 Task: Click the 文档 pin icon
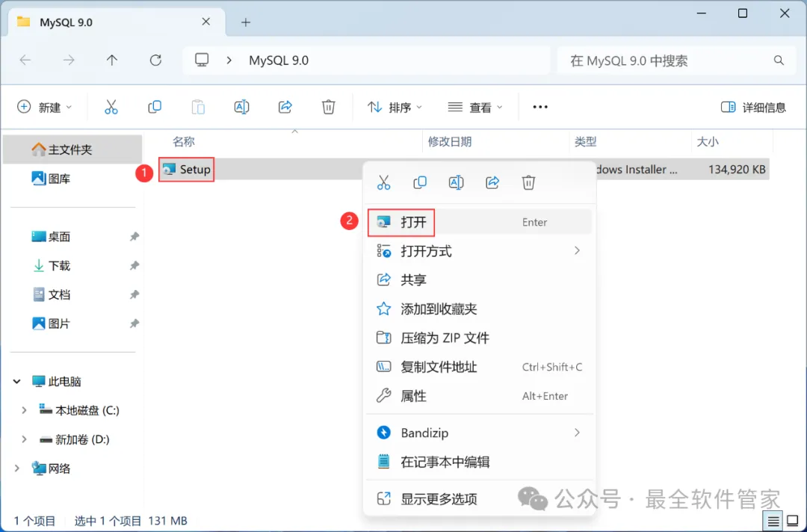coord(134,294)
